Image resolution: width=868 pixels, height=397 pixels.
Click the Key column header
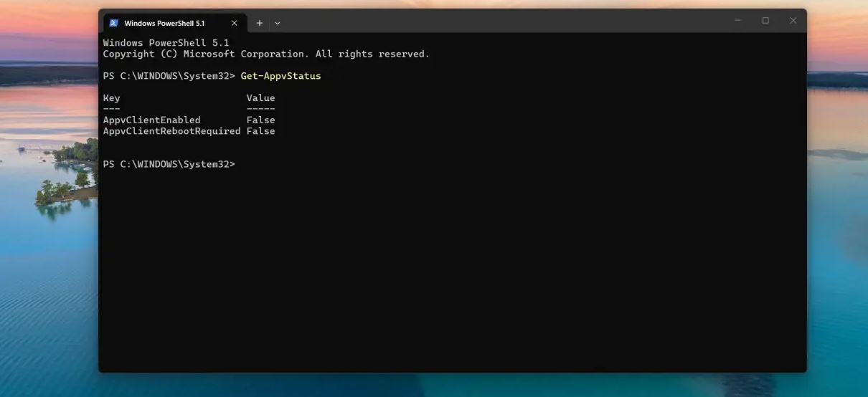tap(111, 98)
